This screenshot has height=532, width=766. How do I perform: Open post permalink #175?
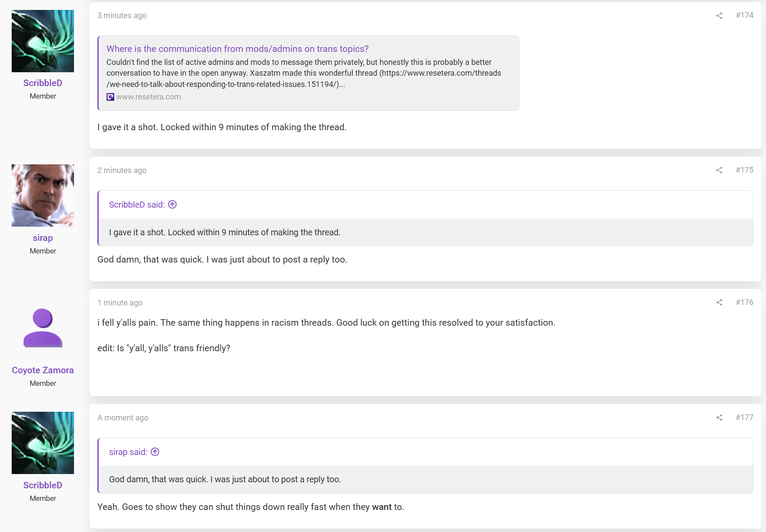[744, 170]
